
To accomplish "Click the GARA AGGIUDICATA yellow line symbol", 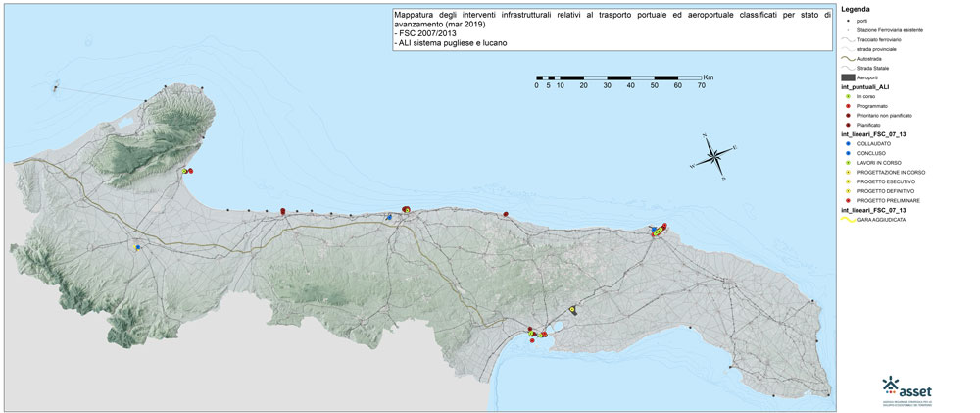I will click(x=847, y=221).
